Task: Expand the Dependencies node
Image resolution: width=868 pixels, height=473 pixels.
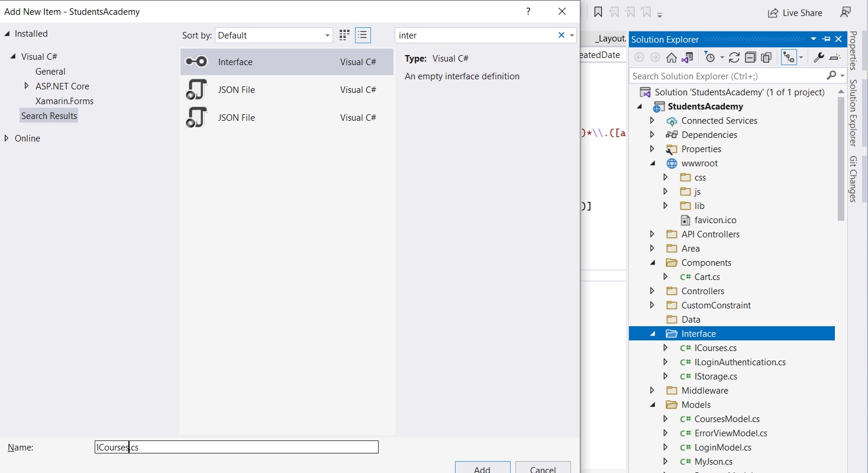Action: (x=652, y=135)
